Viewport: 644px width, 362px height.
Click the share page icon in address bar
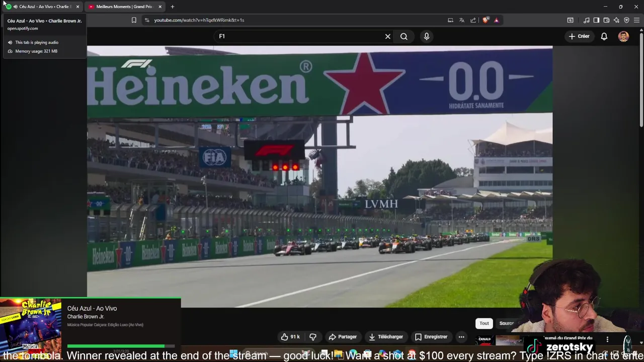[473, 20]
